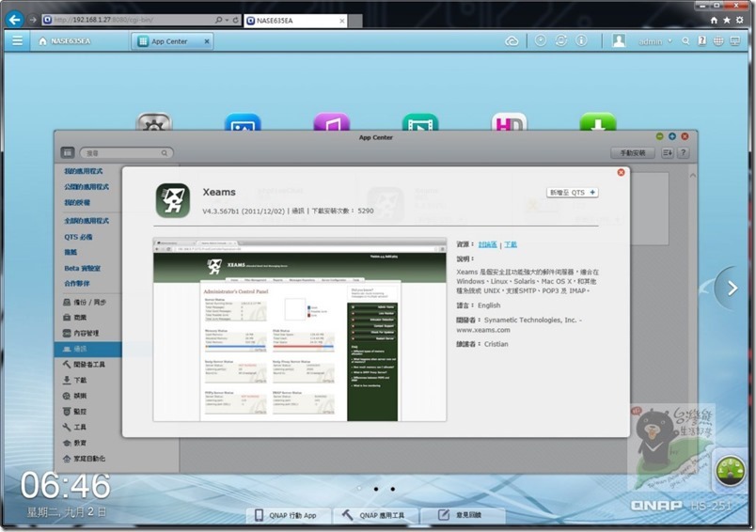Open the Download Station desktop icon

click(x=598, y=122)
